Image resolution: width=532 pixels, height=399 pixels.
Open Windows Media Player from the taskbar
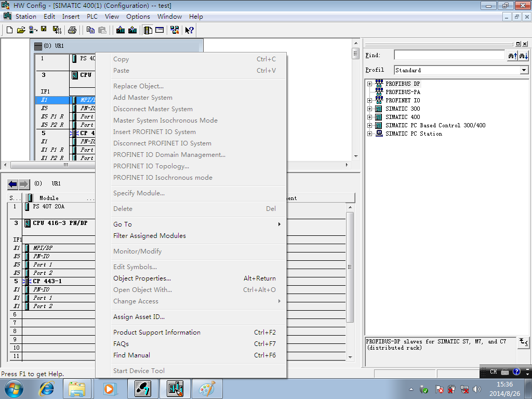[109, 389]
